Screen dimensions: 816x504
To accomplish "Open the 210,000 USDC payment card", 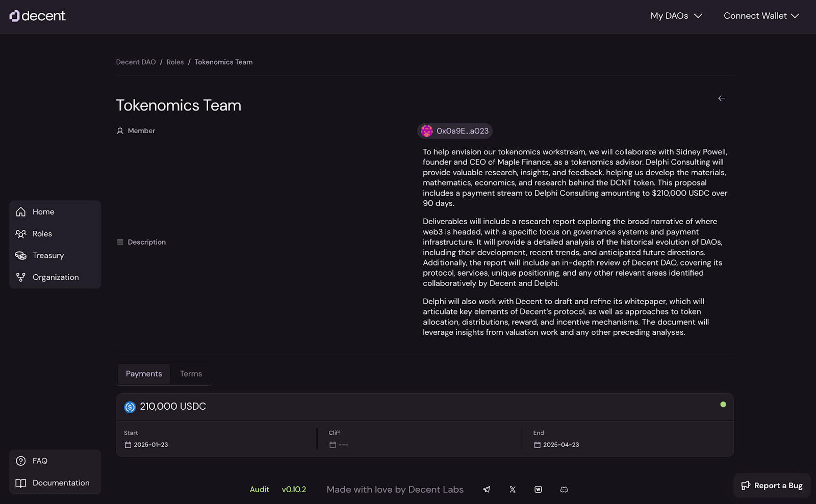I will [425, 425].
